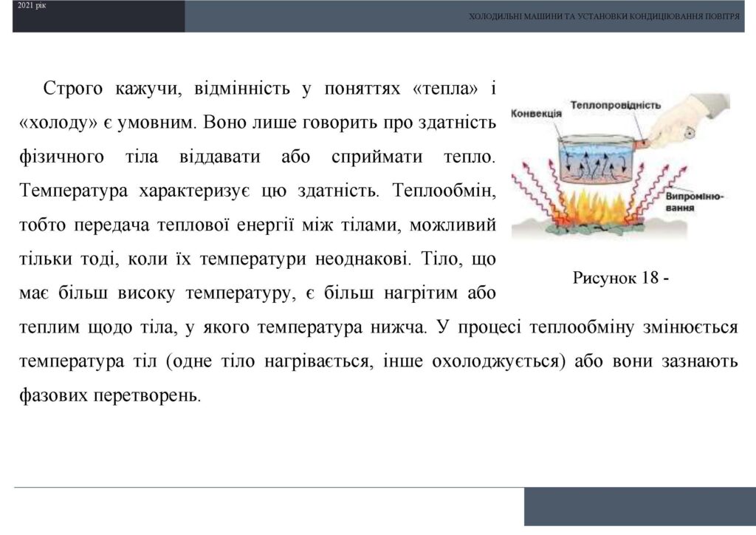This screenshot has height=535, width=756.
Task: Click the word 'Строго' starting the paragraph
Action: (x=73, y=89)
